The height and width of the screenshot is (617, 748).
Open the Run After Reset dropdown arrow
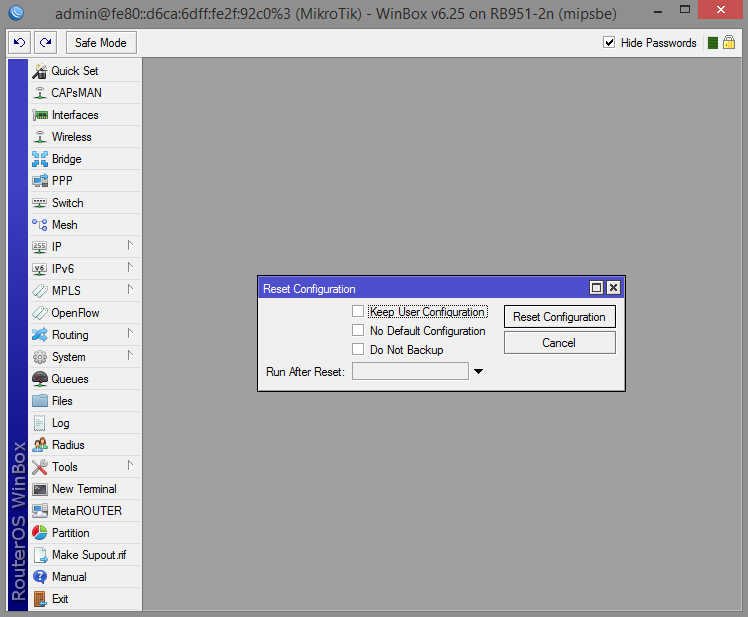[x=478, y=371]
